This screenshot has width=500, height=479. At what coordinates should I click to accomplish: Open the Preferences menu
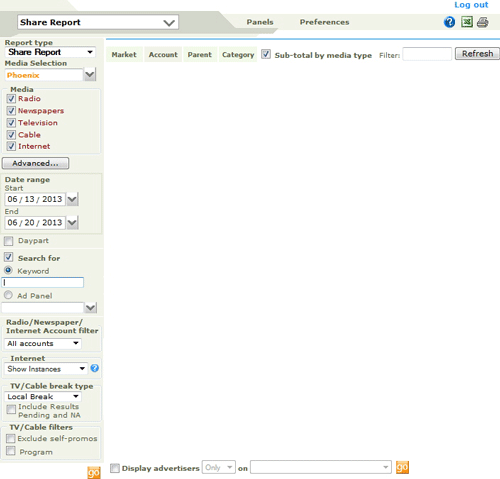[324, 22]
